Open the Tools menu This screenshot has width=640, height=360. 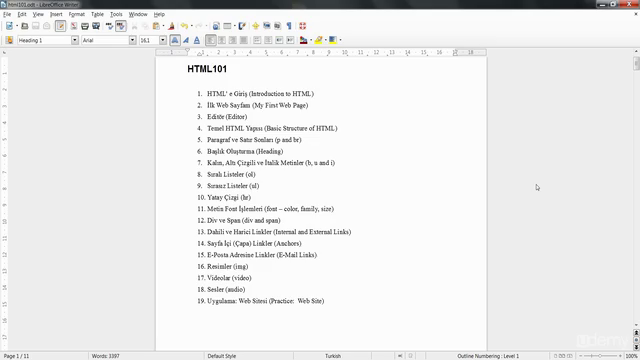click(116, 14)
